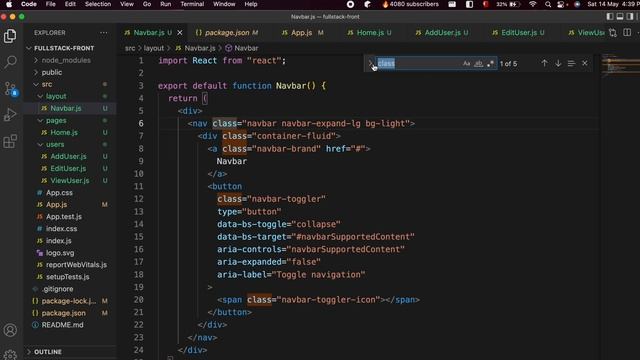Open the File menu

pyautogui.click(x=51, y=4)
